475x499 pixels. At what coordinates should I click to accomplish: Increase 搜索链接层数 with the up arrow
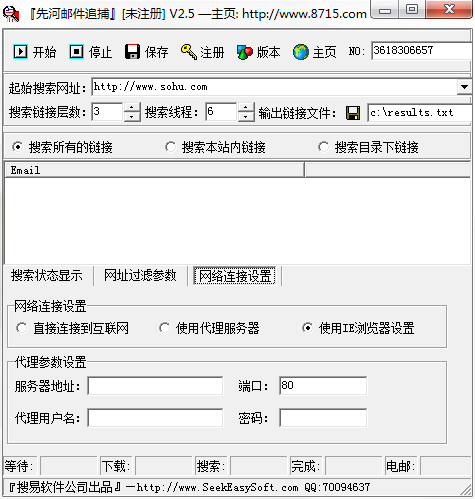(132, 107)
